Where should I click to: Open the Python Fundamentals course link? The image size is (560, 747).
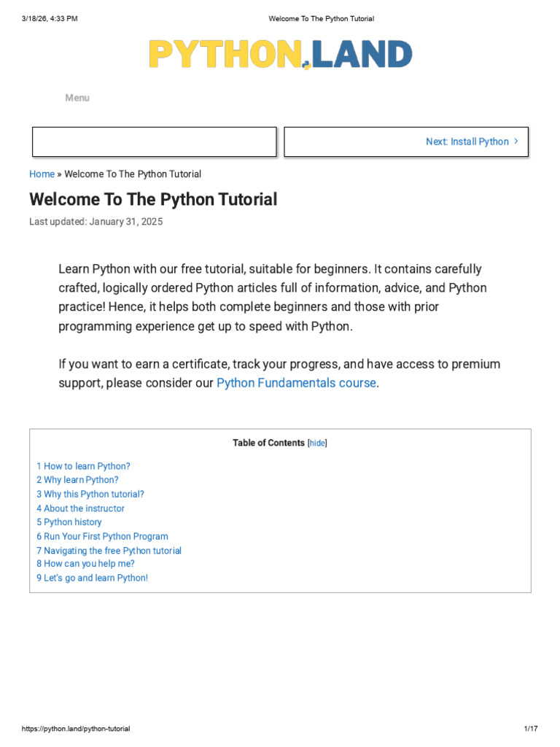[x=296, y=383]
